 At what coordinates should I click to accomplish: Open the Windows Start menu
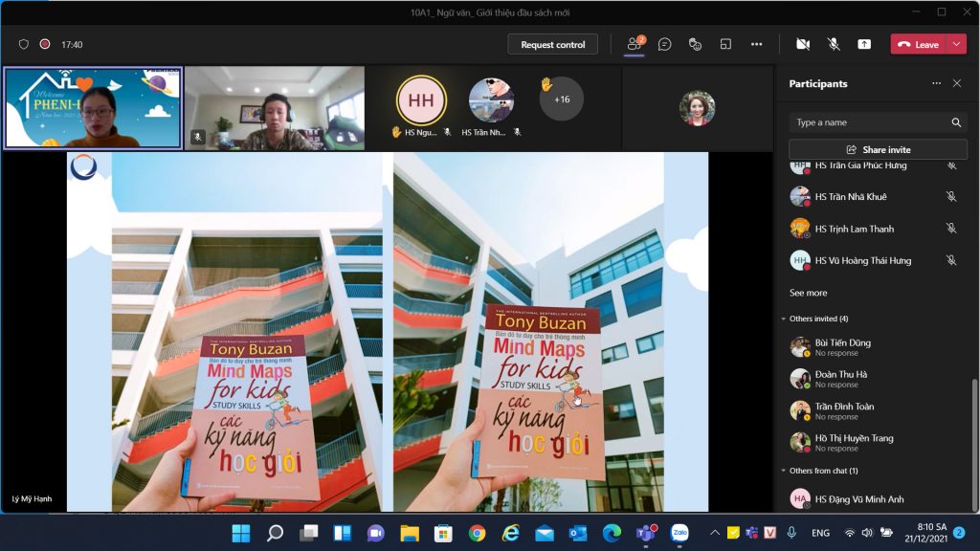(241, 533)
